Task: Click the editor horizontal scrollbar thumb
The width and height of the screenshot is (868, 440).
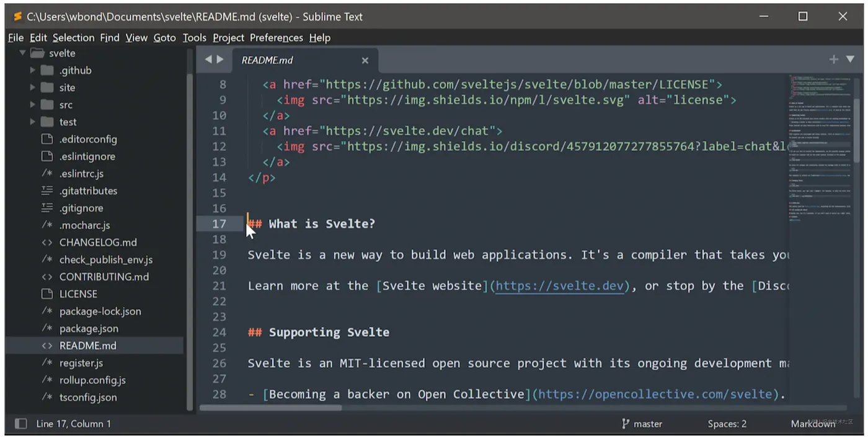Action: point(270,408)
